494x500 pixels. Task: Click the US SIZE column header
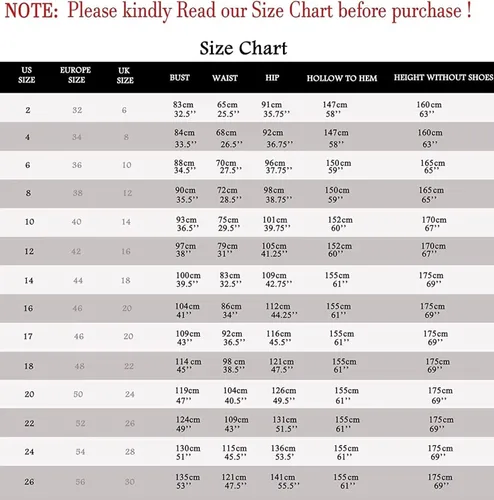[x=26, y=75]
